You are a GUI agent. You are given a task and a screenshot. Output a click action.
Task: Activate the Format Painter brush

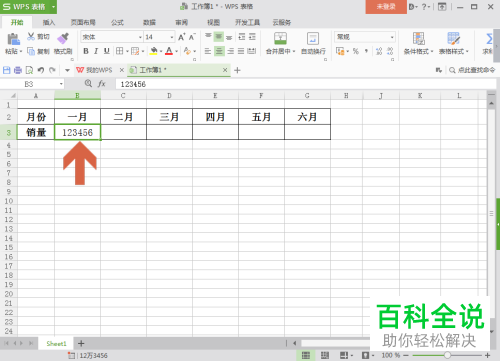pos(63,38)
